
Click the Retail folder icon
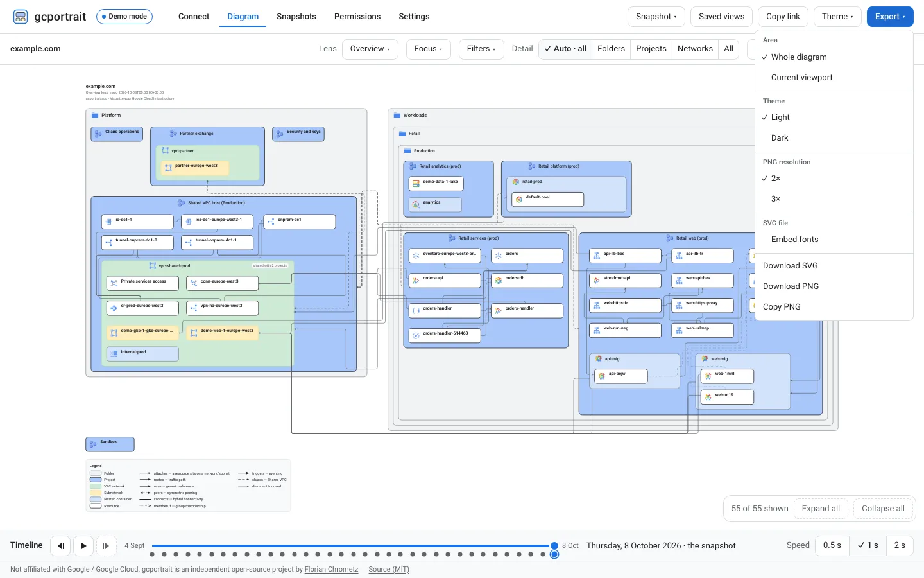402,134
